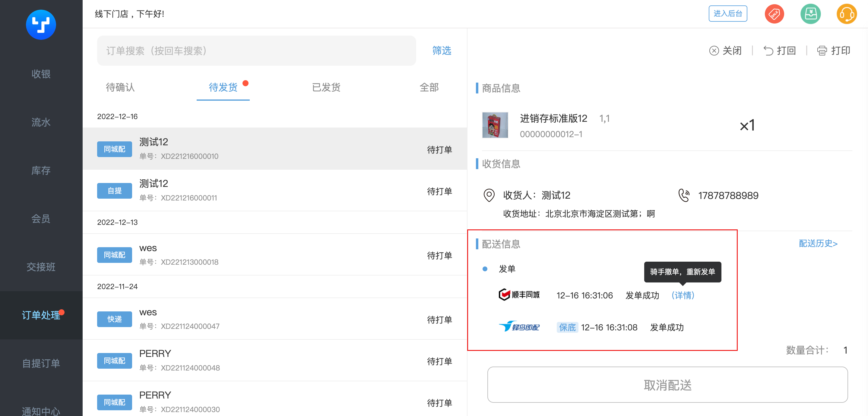This screenshot has width=868, height=416.
Task: Click date header 2022-12-13
Action: coord(117,222)
